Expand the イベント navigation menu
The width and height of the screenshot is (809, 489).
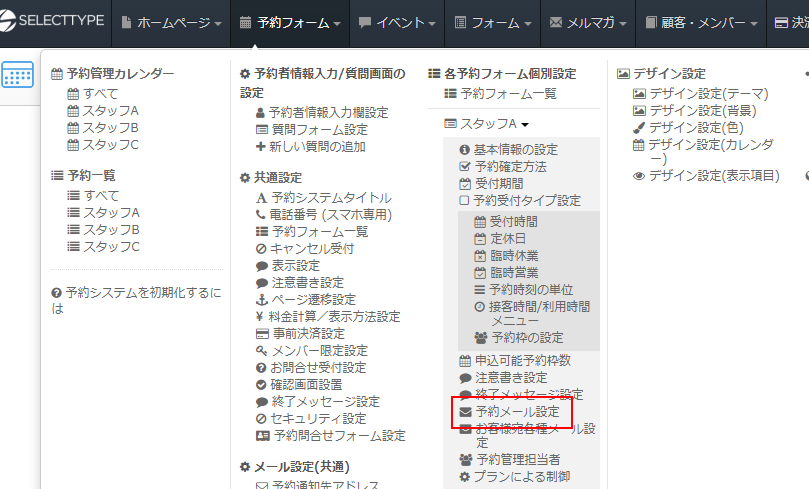coord(396,22)
